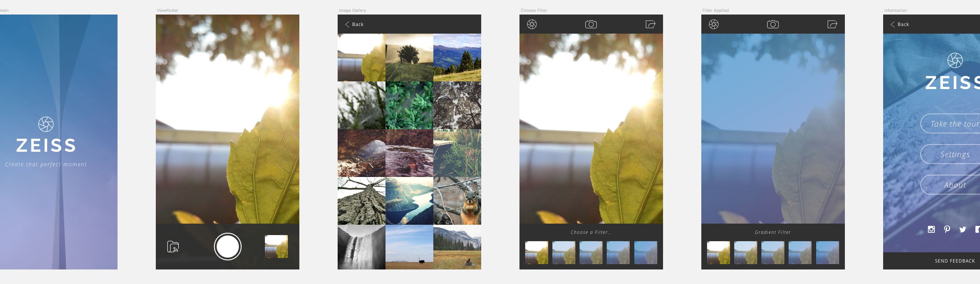Open the Instagram icon on Information screen

click(x=931, y=229)
